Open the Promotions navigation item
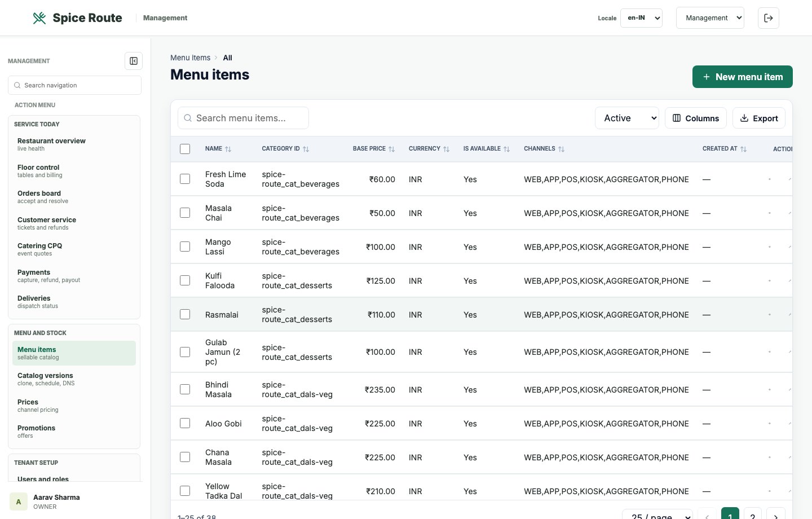 pos(74,432)
